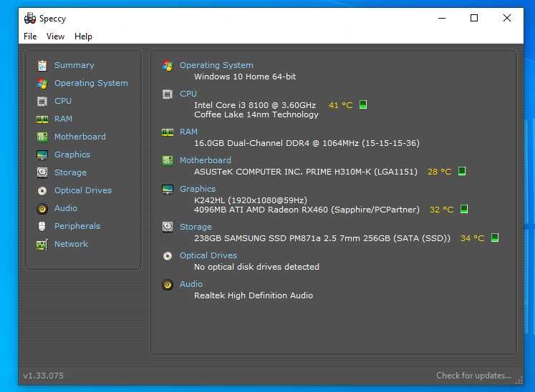
Task: Click the Optical Drives disc icon in summary pane
Action: (x=167, y=255)
